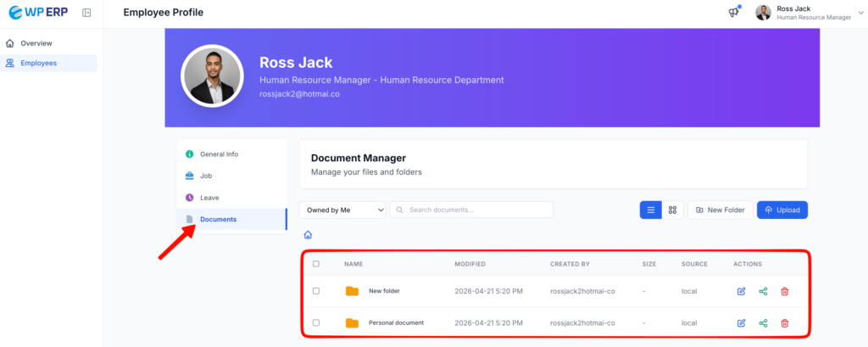Click the home breadcrumb icon
This screenshot has height=347, width=868.
[308, 235]
